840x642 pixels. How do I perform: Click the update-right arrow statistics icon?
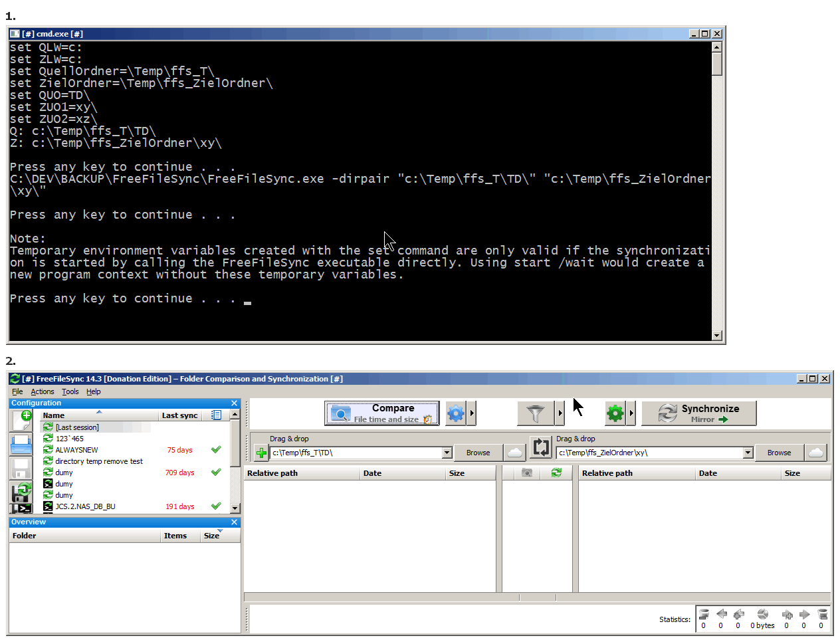804,614
